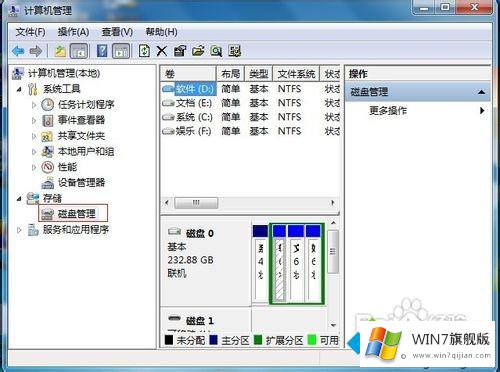Click the black 未分配 legend swatch

tap(169, 340)
